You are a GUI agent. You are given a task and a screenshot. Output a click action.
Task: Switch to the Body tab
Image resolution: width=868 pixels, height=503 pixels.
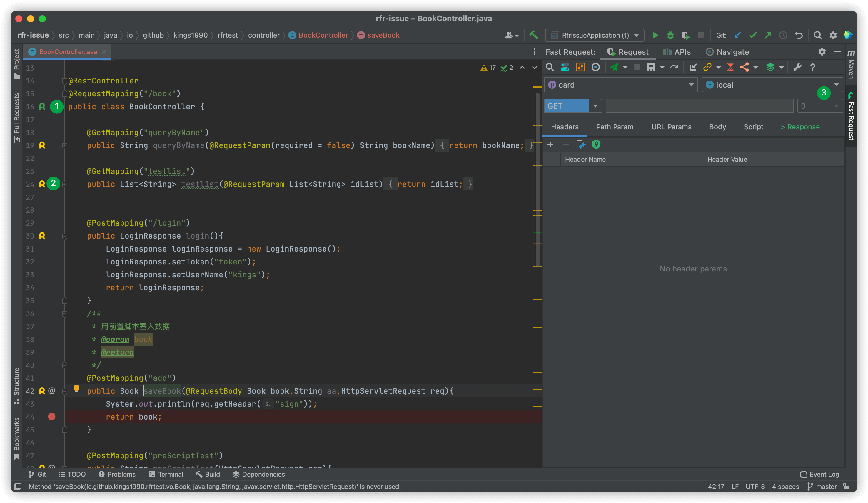717,127
